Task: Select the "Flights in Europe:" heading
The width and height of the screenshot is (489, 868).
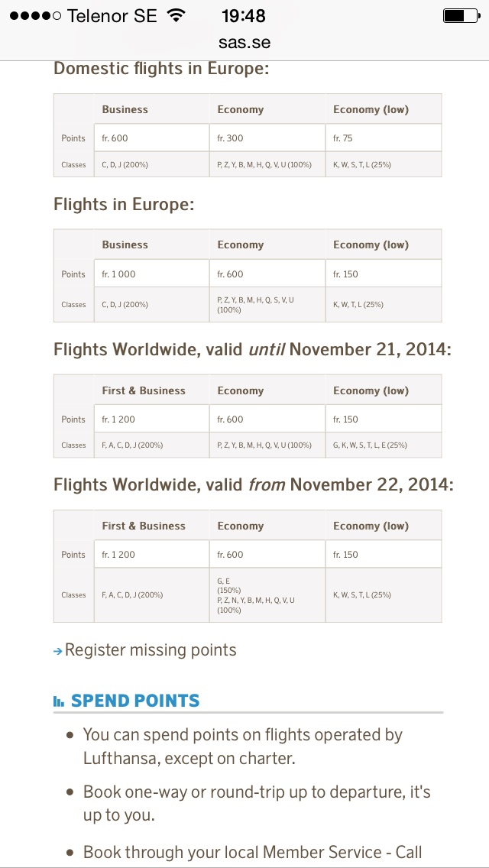Action: tap(124, 205)
